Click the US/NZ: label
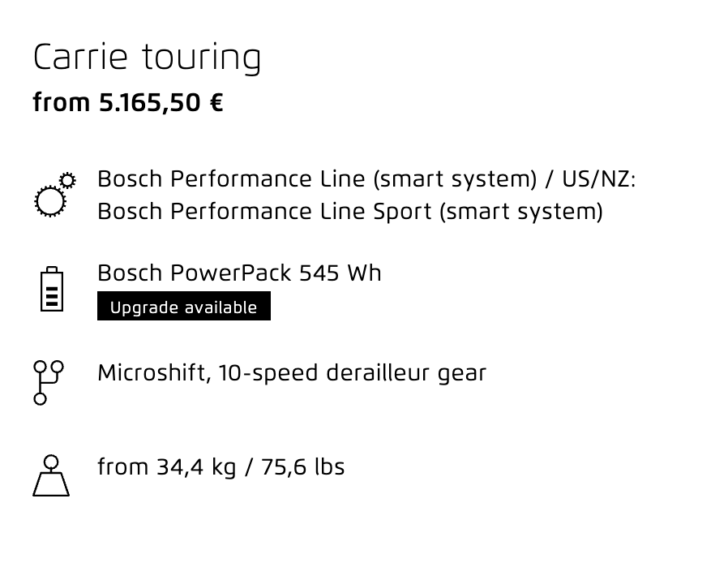This screenshot has height=563, width=728. coord(599,179)
